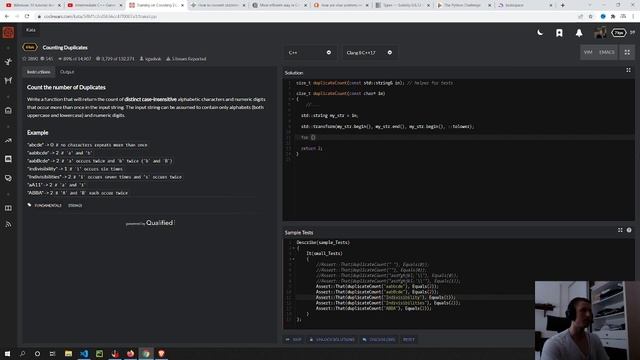Go back in browser history

coord(7,16)
